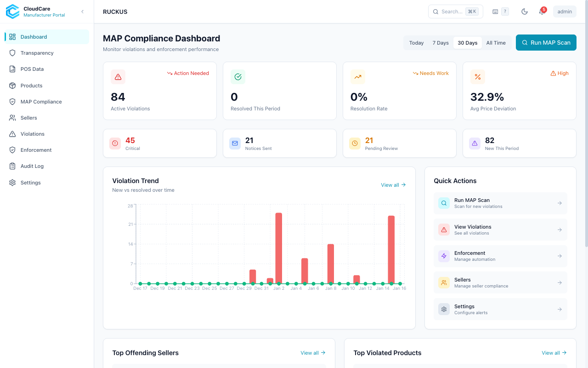
Task: Click the Enforcement lightning icon under Quick Actions
Action: [444, 256]
